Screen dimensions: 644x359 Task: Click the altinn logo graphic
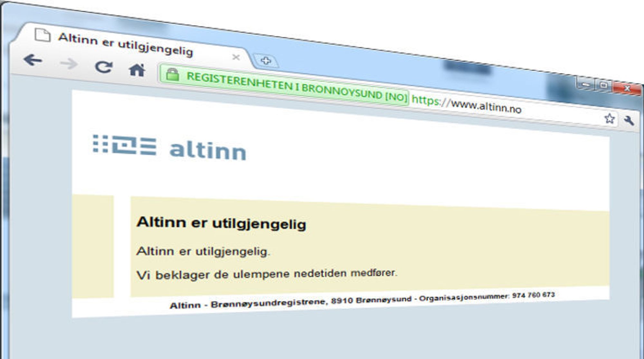125,145
